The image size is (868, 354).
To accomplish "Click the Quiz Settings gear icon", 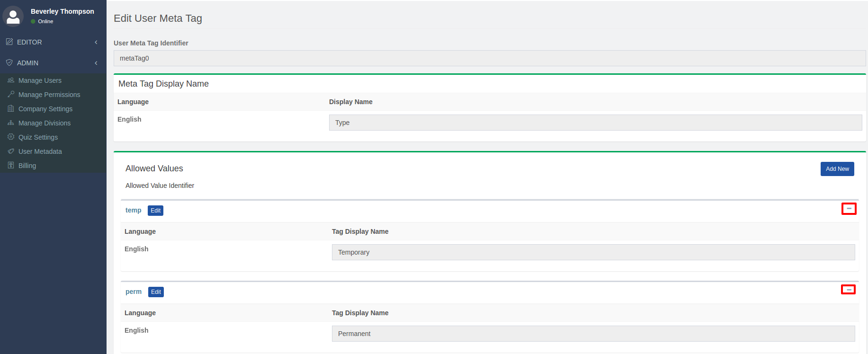I will (11, 137).
